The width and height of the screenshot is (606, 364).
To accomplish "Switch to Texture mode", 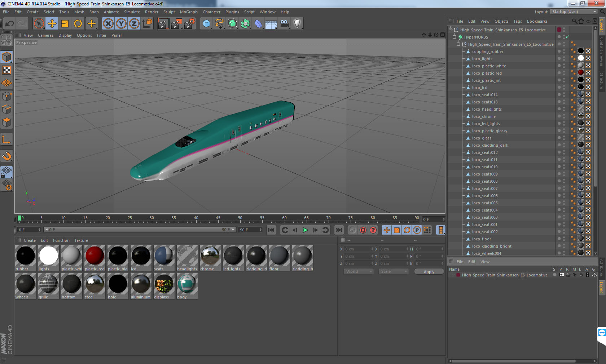I will tap(6, 70).
